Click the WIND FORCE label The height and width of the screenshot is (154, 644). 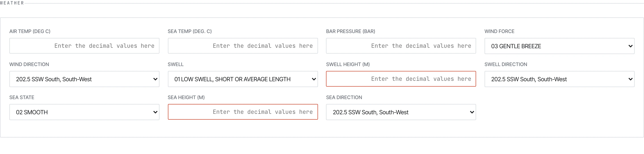click(499, 31)
